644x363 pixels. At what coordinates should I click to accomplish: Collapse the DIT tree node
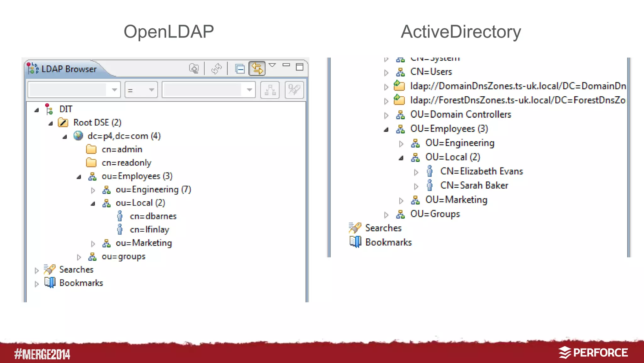[36, 110]
